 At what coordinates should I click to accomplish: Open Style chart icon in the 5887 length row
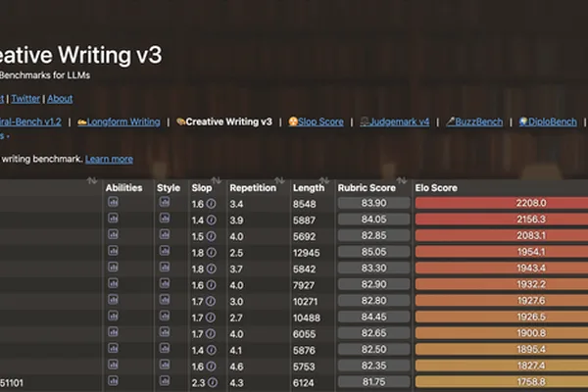pos(165,219)
